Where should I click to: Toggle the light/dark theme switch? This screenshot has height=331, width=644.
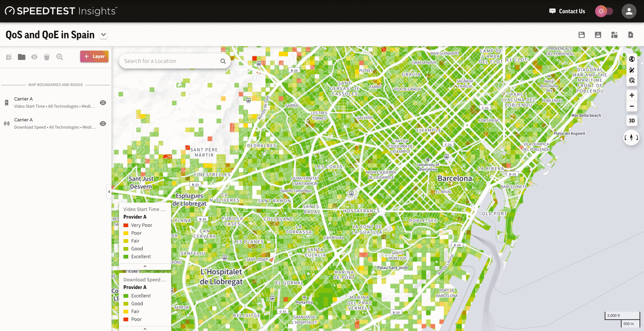604,11
